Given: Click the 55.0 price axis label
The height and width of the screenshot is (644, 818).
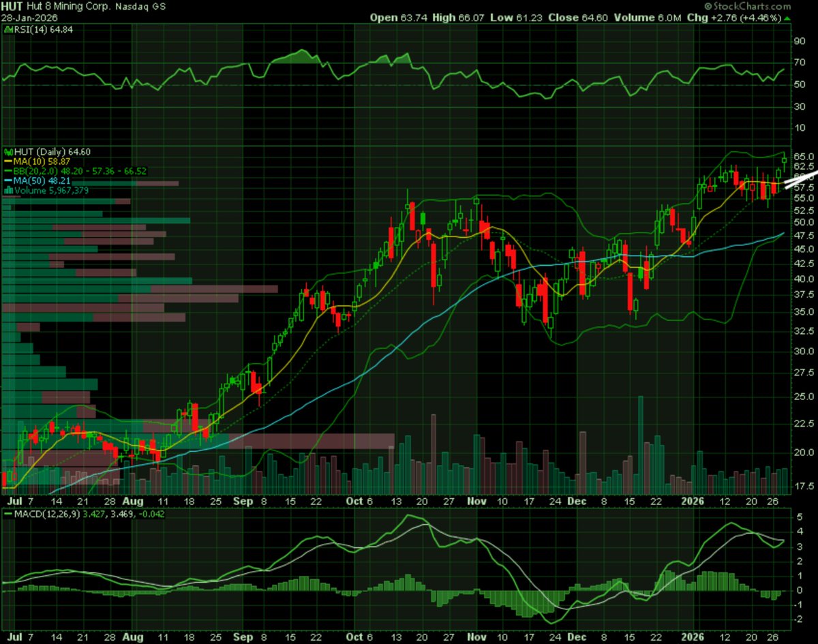Looking at the screenshot, I should tap(802, 198).
